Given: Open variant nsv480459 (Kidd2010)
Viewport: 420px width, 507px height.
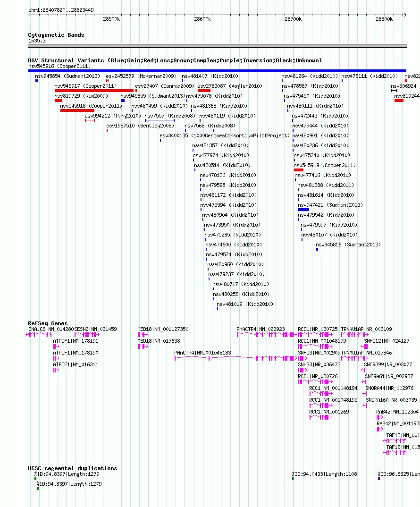Looking at the screenshot, I should click(160, 106).
